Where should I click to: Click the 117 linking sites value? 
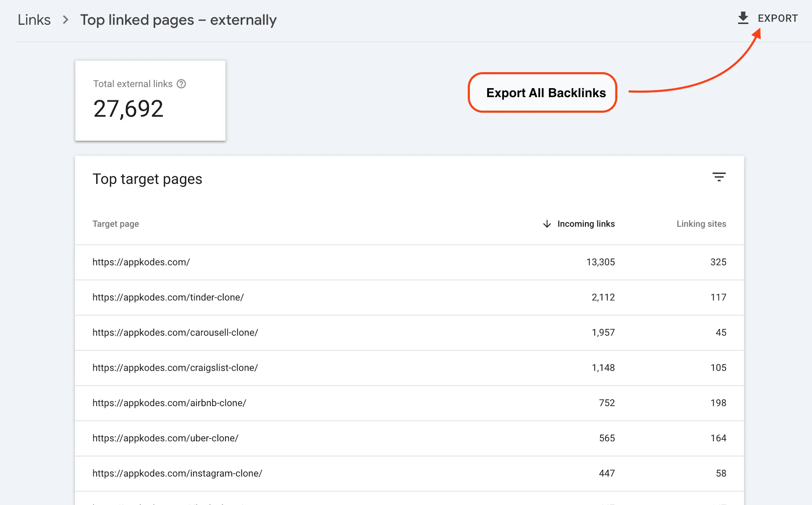click(718, 298)
